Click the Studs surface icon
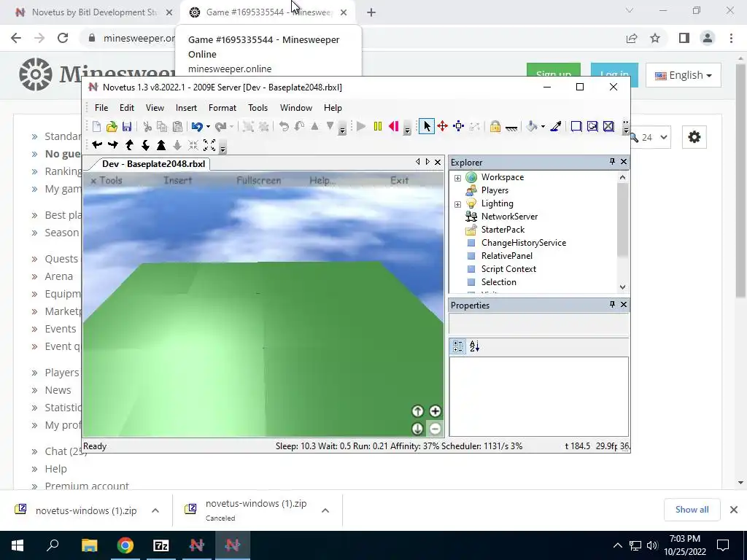 click(x=592, y=127)
